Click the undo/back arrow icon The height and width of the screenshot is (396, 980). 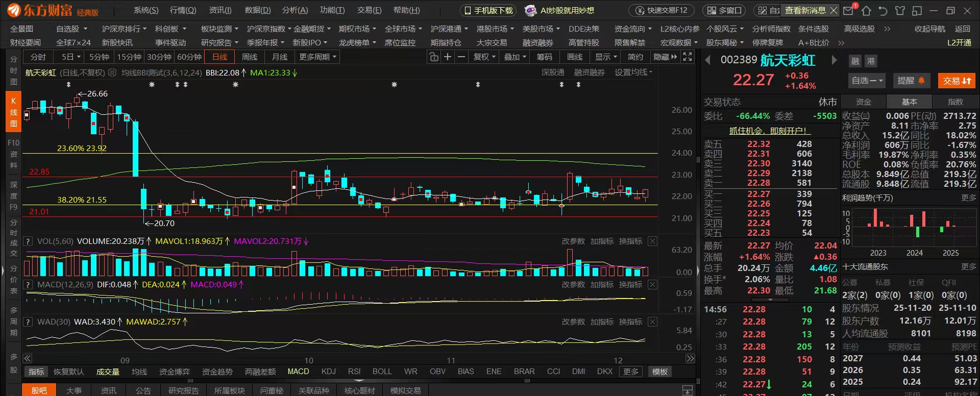point(883,10)
